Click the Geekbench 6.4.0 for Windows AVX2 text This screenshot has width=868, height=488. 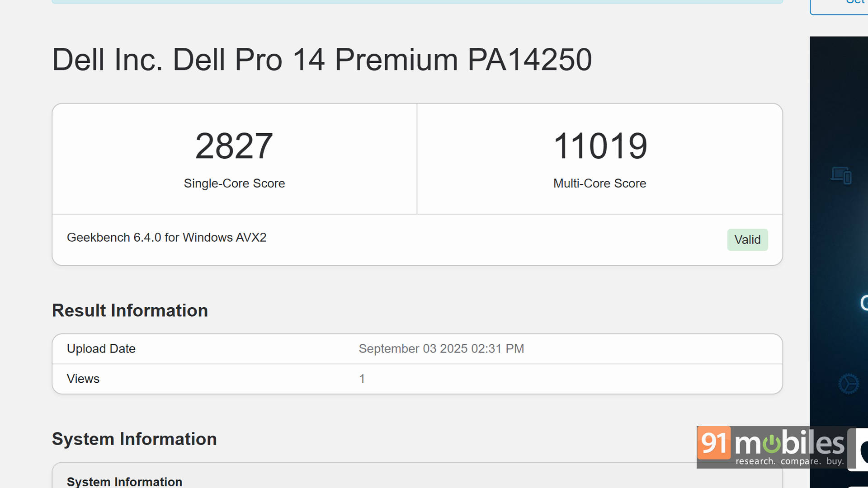tap(166, 238)
